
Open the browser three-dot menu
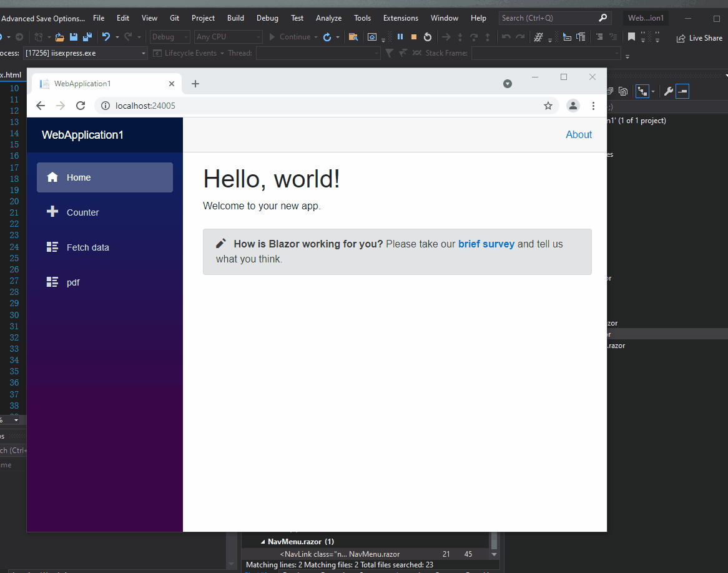tap(593, 106)
